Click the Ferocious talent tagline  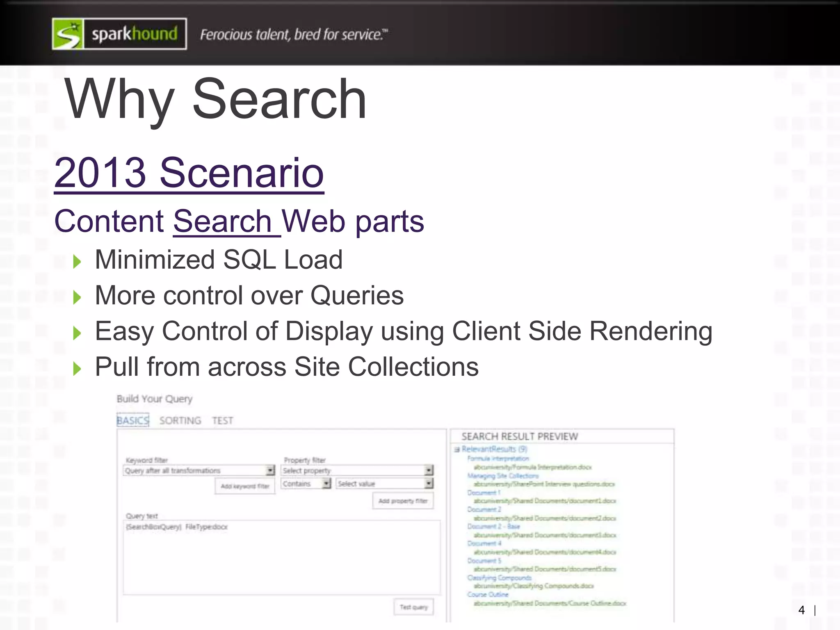(x=294, y=34)
